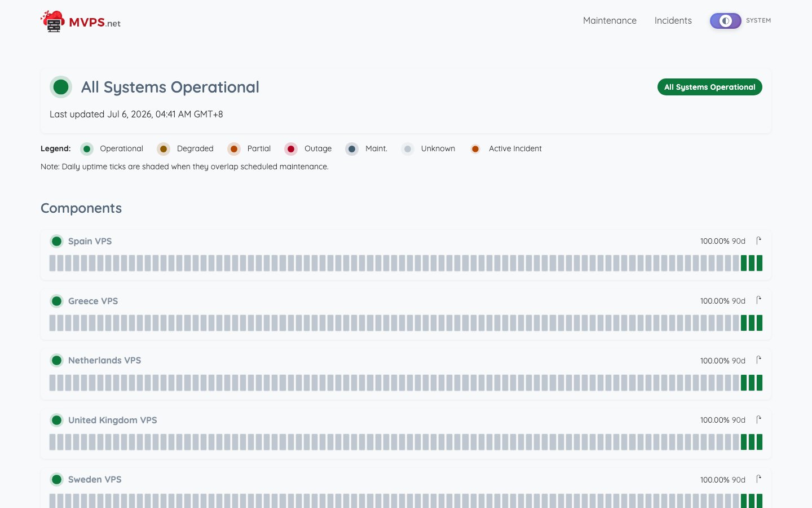The height and width of the screenshot is (508, 812).
Task: Click the MVPS.net logo
Action: [x=81, y=21]
